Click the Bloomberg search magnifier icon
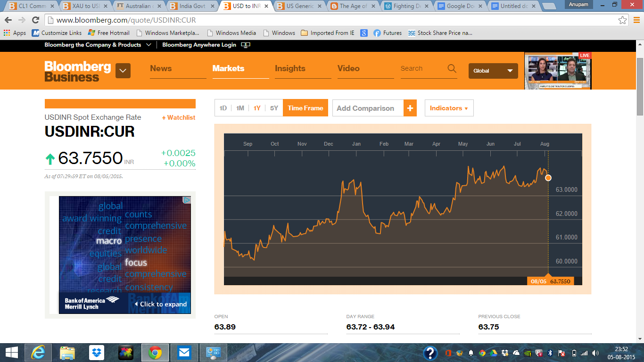Screen dimensions: 644x362 coord(452,68)
